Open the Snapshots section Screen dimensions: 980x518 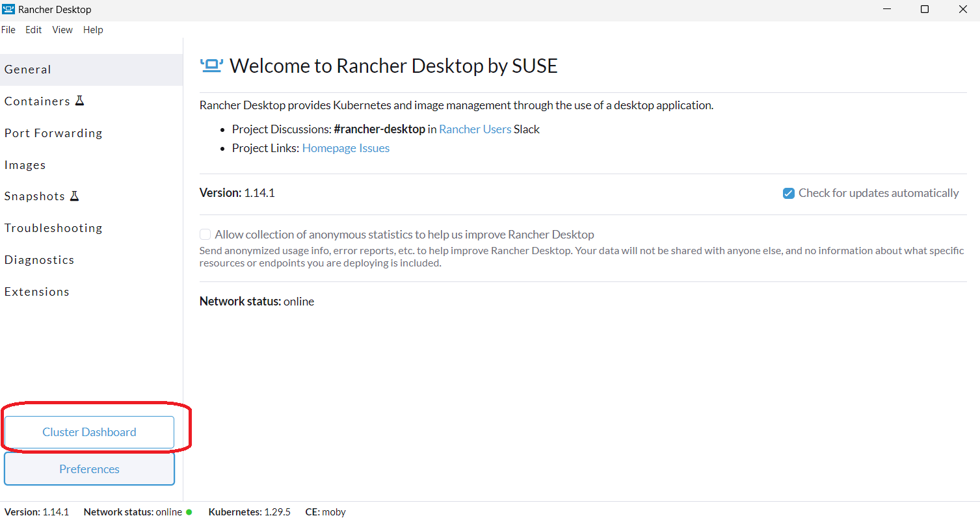coord(91,196)
